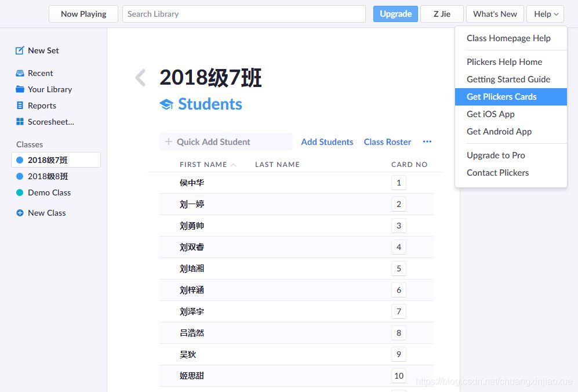Click the Scoresheet grid icon
578x392 pixels.
pyautogui.click(x=20, y=122)
